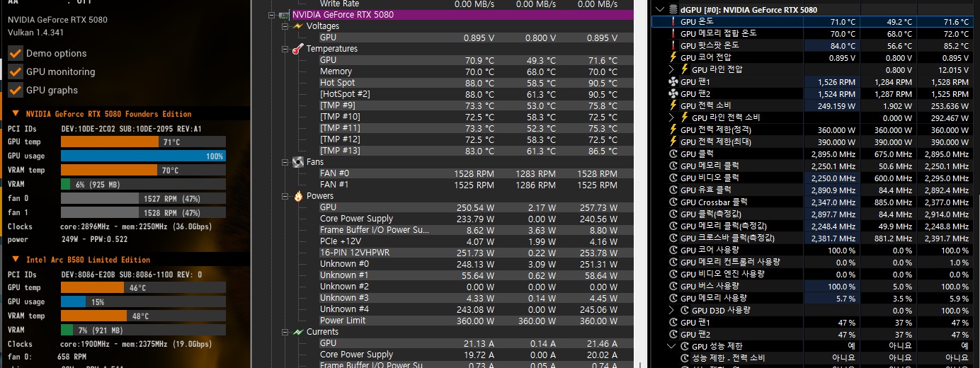This screenshot has height=368, width=980.
Task: Uncheck the GPU monitoring checkbox
Action: pyautogui.click(x=16, y=71)
